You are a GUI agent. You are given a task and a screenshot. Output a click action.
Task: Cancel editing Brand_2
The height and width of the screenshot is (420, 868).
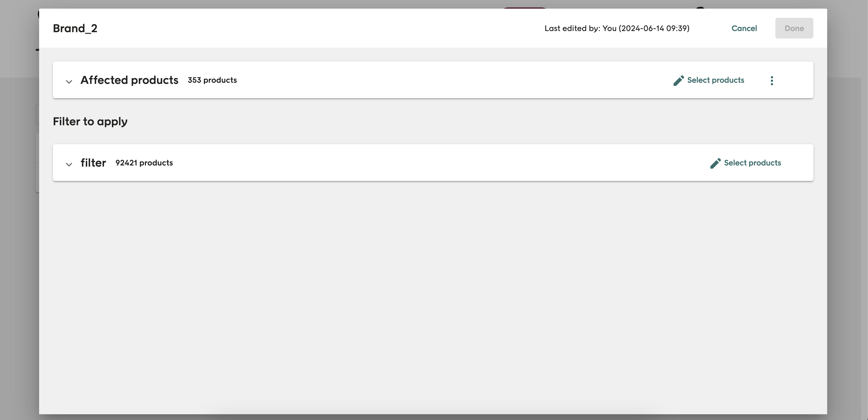tap(744, 28)
